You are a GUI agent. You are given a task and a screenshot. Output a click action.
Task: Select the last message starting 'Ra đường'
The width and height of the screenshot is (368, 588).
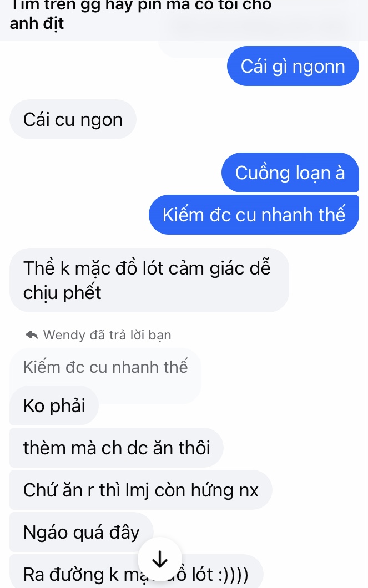pyautogui.click(x=136, y=572)
